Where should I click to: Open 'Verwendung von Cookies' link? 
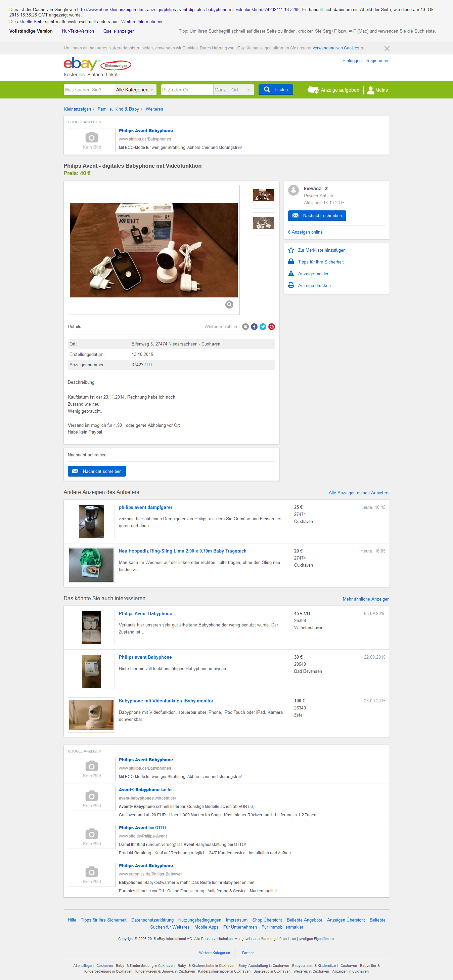(335, 48)
